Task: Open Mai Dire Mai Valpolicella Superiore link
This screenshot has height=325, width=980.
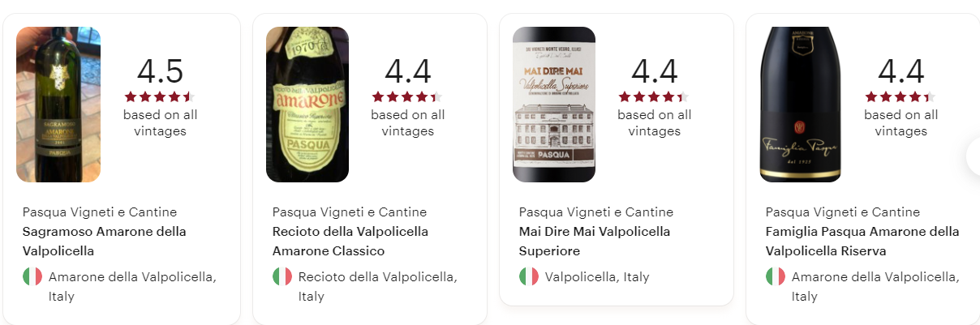Action: [x=595, y=242]
